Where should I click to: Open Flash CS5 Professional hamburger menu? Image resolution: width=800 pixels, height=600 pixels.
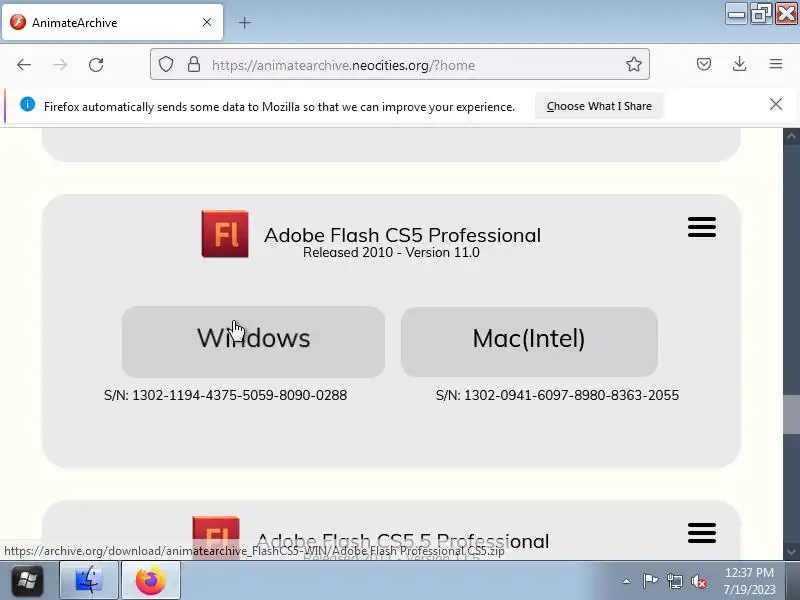[x=702, y=227]
